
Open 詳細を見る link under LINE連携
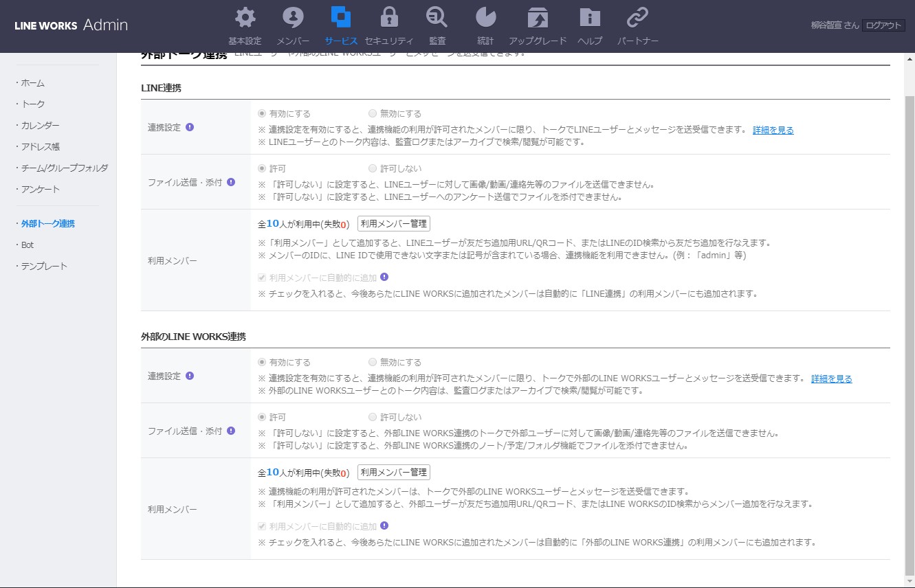click(773, 130)
